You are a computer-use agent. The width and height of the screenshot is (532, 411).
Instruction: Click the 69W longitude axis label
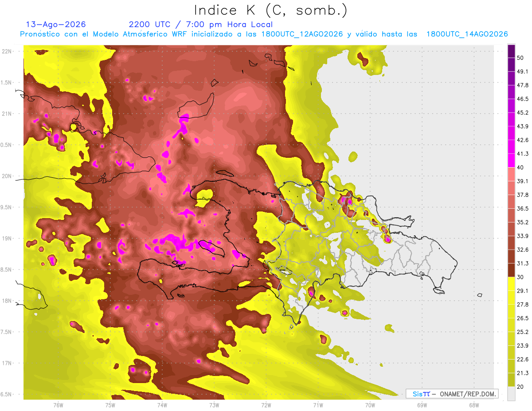click(x=422, y=405)
